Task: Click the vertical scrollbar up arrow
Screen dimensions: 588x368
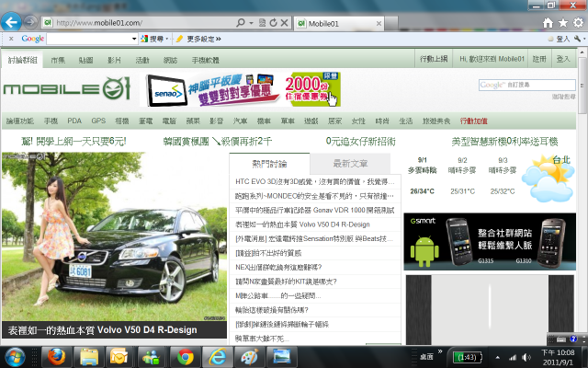Action: (582, 52)
